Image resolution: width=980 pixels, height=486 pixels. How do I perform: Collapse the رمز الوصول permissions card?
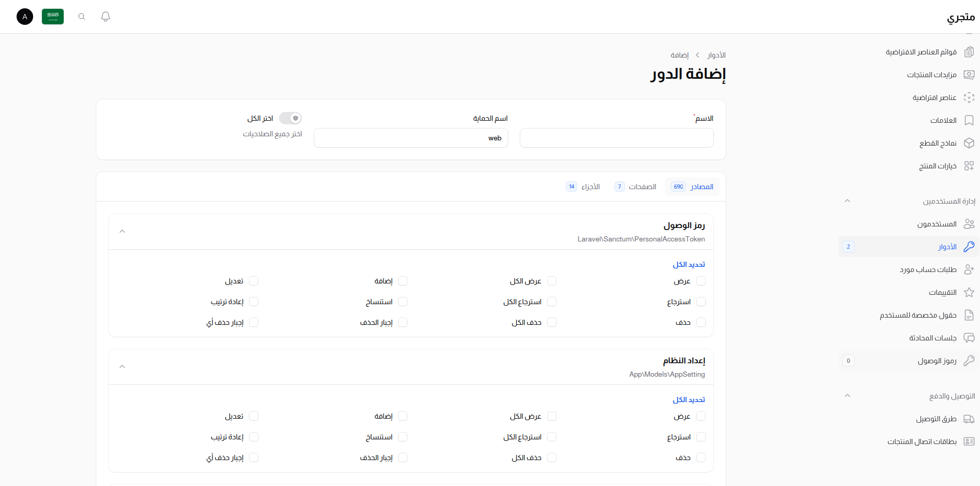click(122, 231)
